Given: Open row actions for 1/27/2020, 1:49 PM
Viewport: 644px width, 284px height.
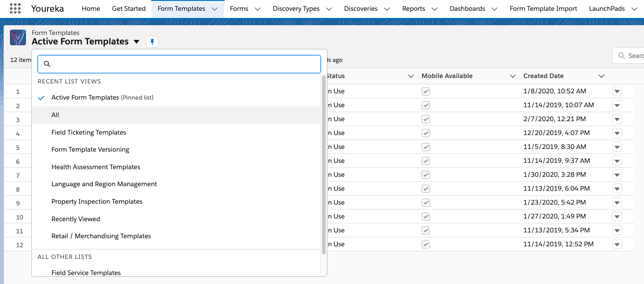Looking at the screenshot, I should [617, 216].
